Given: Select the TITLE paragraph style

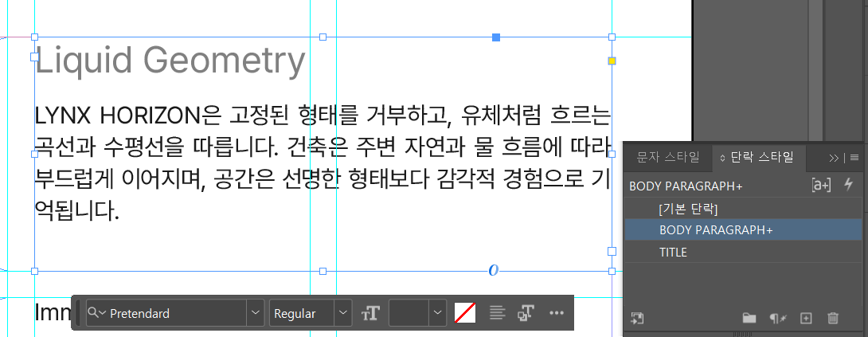Looking at the screenshot, I should click(744, 253).
